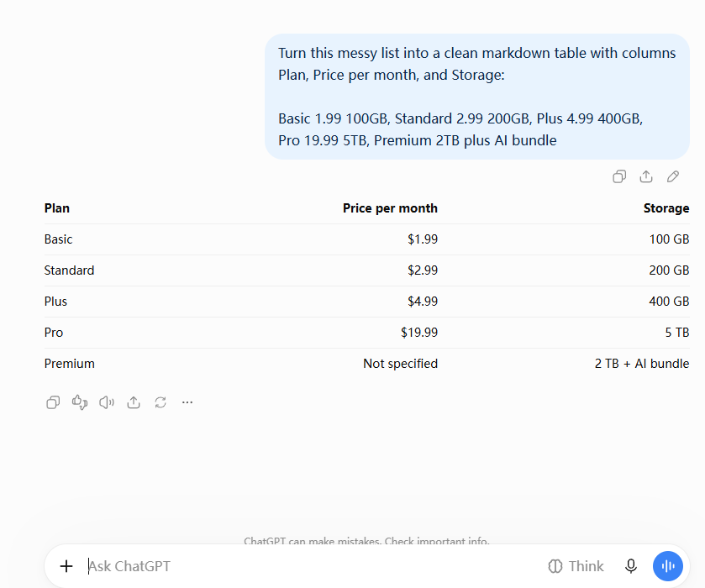This screenshot has width=705, height=588.
Task: Click the Standard plan cell
Action: click(69, 270)
